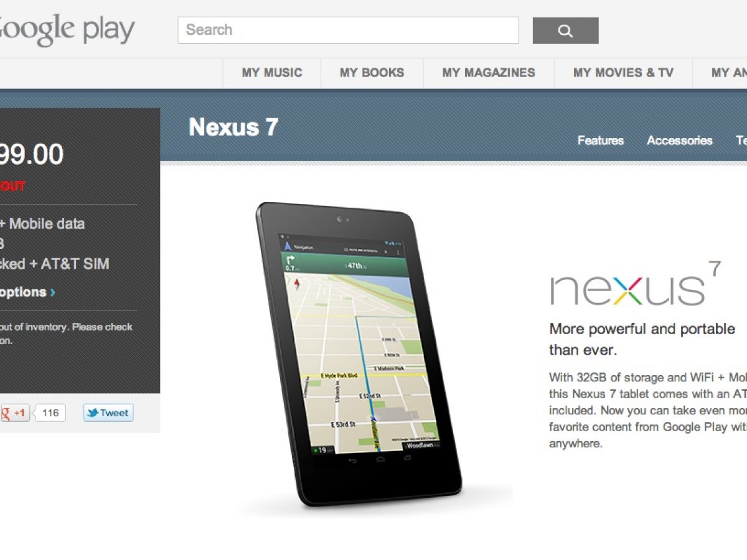Image resolution: width=747 pixels, height=560 pixels.
Task: Go to the Features section link
Action: [601, 141]
